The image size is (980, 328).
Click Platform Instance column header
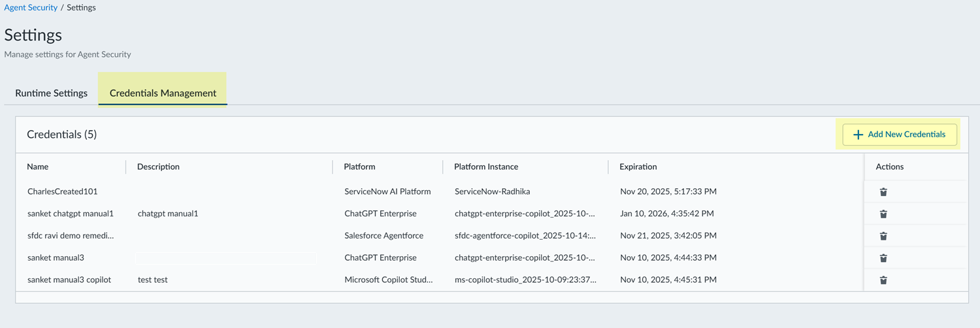[x=486, y=167]
